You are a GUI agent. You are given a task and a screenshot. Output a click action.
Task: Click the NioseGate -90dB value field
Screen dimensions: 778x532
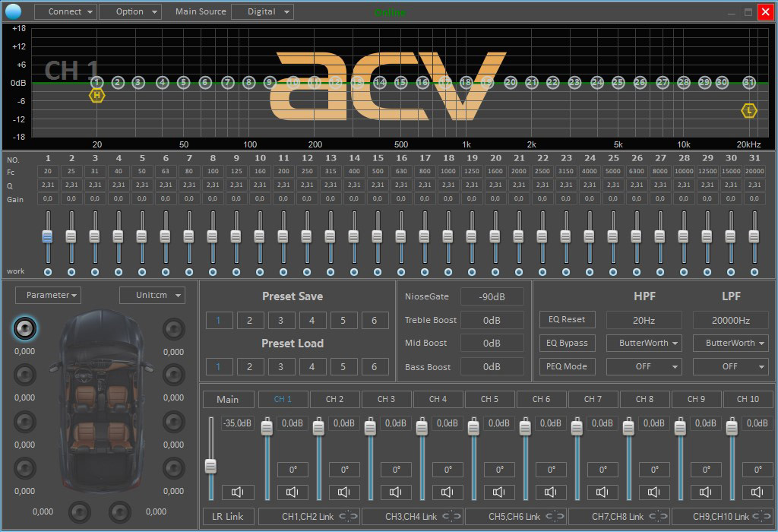(x=492, y=296)
